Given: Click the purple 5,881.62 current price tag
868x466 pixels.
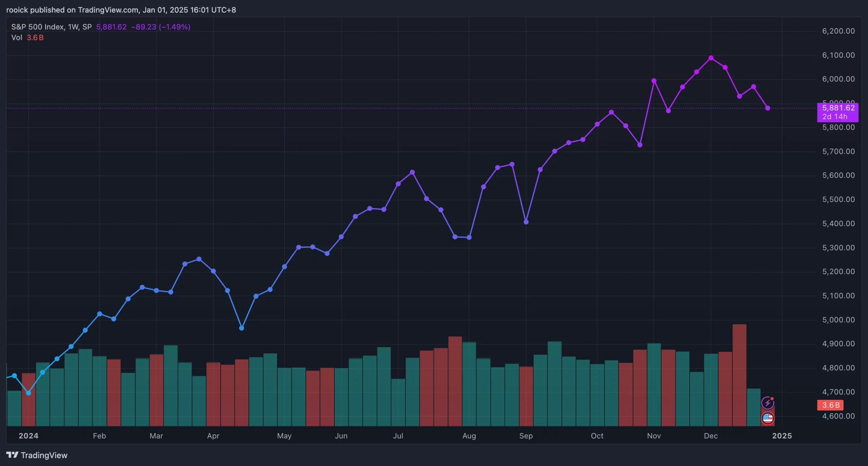Looking at the screenshot, I should point(838,112).
